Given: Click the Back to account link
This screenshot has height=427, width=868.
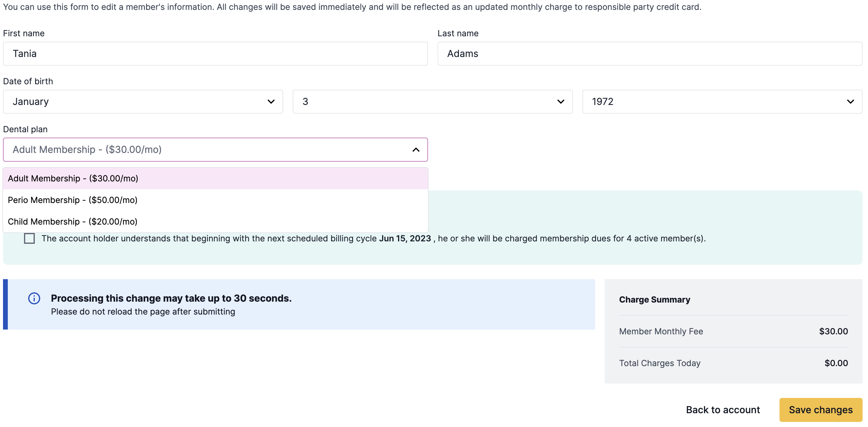Looking at the screenshot, I should [723, 410].
